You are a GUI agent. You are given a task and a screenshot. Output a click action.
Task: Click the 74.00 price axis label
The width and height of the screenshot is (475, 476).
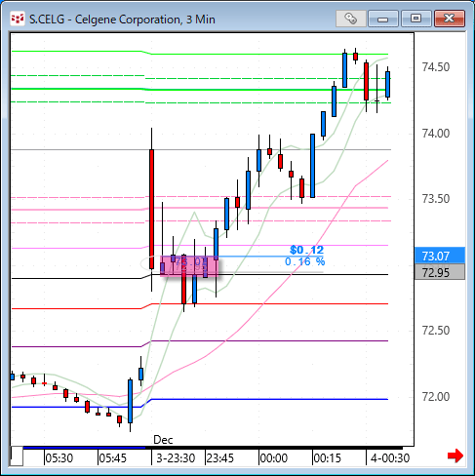click(x=436, y=134)
